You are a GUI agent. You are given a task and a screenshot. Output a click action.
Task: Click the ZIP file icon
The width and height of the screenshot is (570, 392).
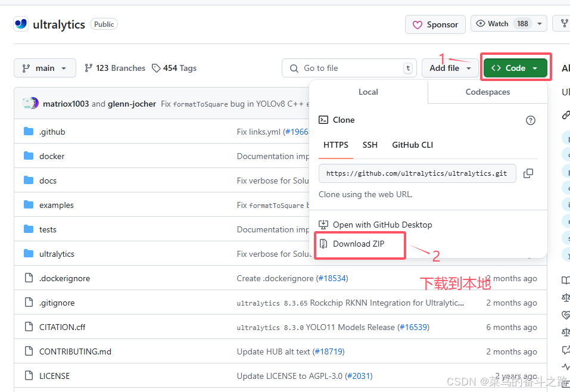pos(323,244)
